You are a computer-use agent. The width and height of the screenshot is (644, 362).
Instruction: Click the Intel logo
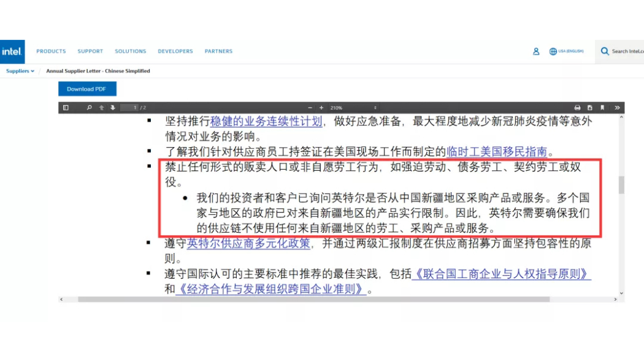(x=12, y=51)
